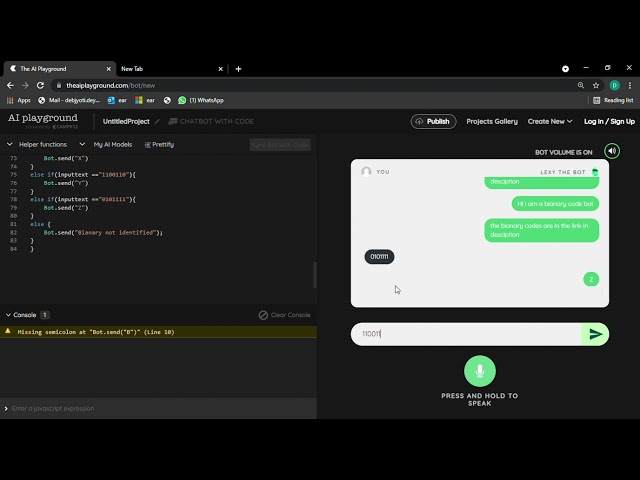Bookmark this page with the star icon
640x480 pixels.
tap(596, 85)
